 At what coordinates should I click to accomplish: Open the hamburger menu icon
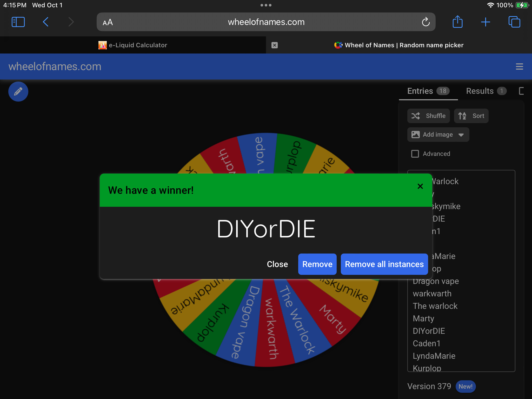tap(519, 66)
